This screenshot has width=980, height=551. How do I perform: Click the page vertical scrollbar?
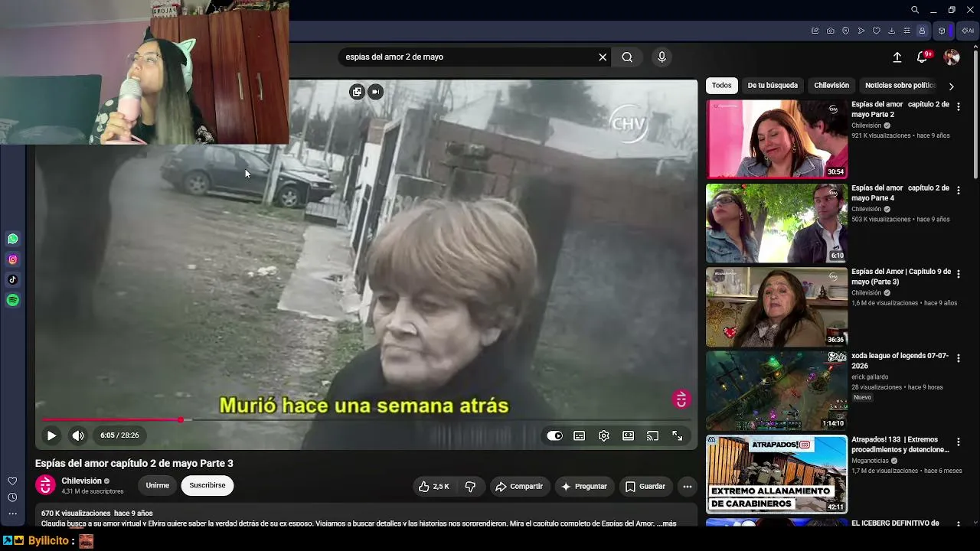coord(975,115)
